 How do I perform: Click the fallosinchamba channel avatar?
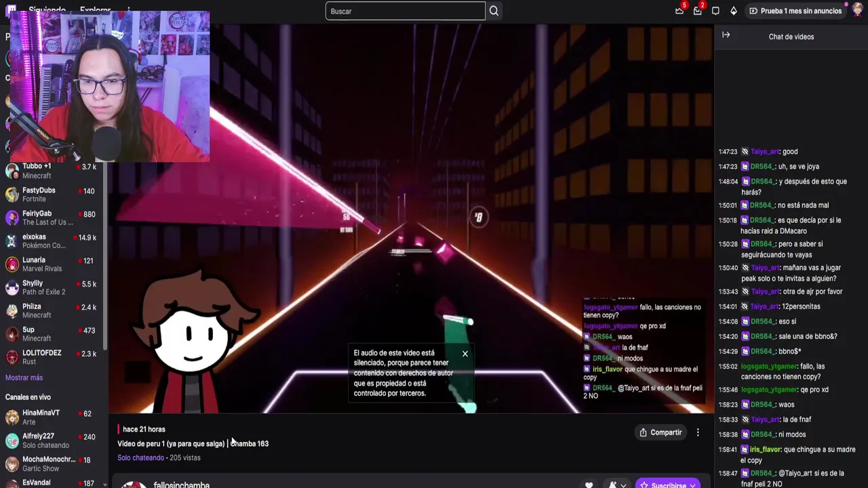pyautogui.click(x=134, y=485)
